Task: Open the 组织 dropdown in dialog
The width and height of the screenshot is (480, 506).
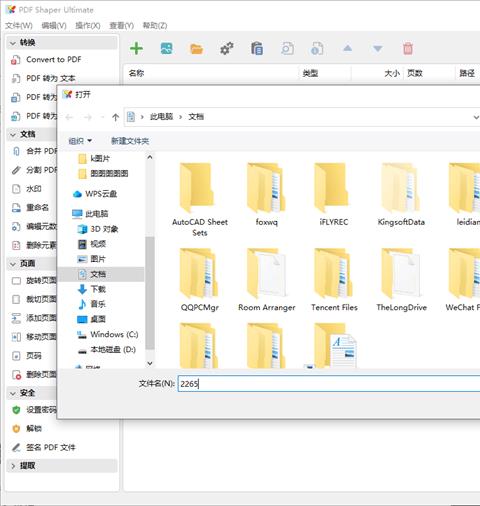Action: [80, 141]
